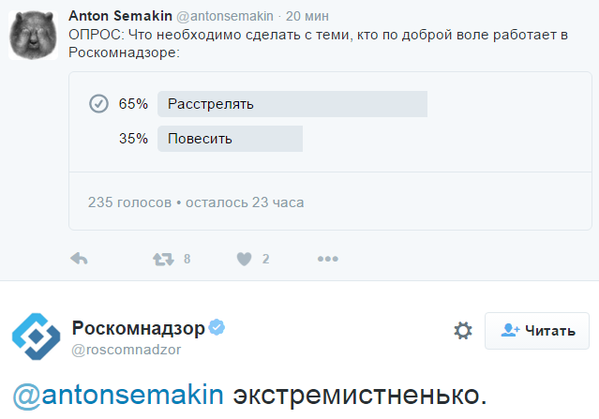
Task: Choose the Повесить poll option bar
Action: (230, 139)
